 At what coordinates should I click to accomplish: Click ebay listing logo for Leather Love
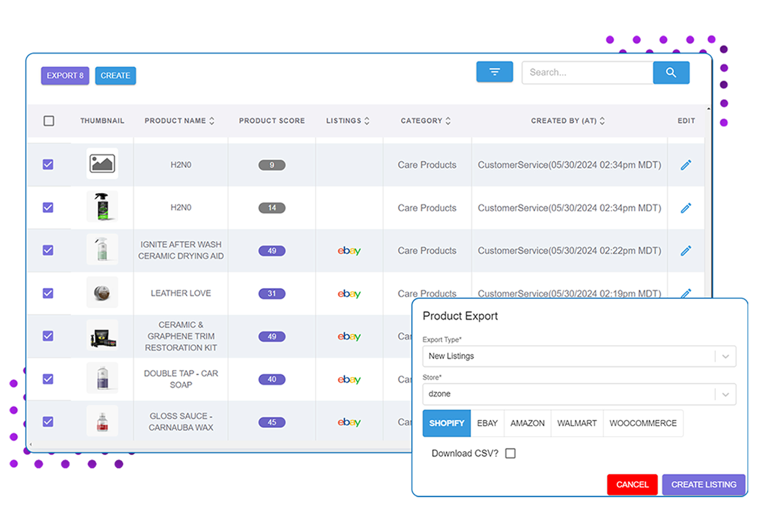tap(349, 294)
